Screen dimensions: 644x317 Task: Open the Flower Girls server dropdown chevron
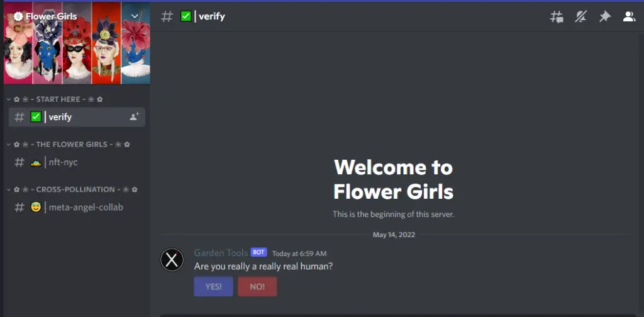pyautogui.click(x=135, y=16)
